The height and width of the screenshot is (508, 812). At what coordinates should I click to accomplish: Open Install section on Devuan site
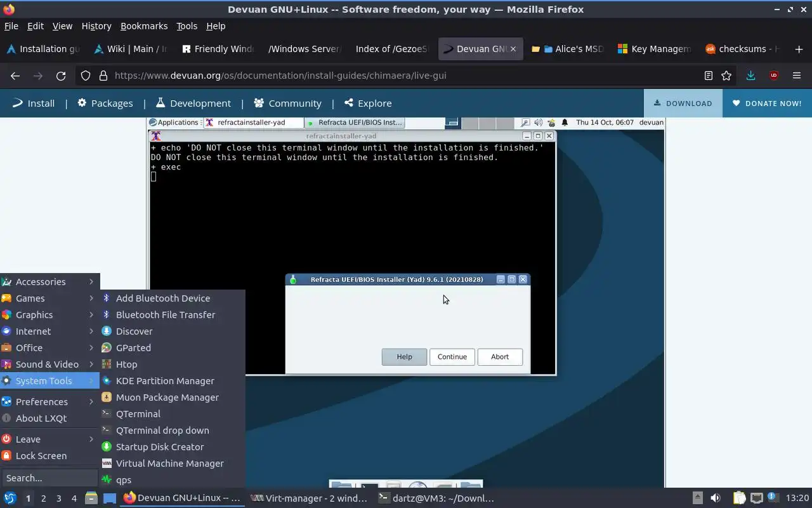pos(34,103)
